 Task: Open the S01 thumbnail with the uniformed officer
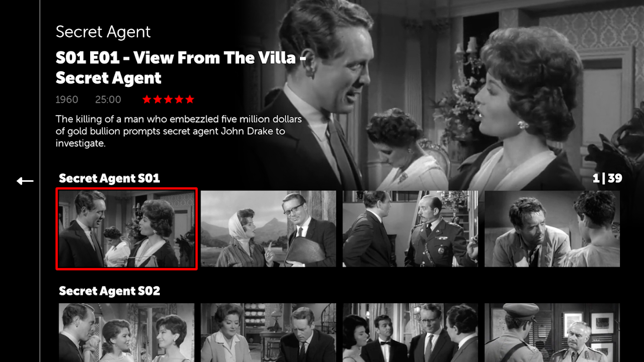click(x=410, y=229)
